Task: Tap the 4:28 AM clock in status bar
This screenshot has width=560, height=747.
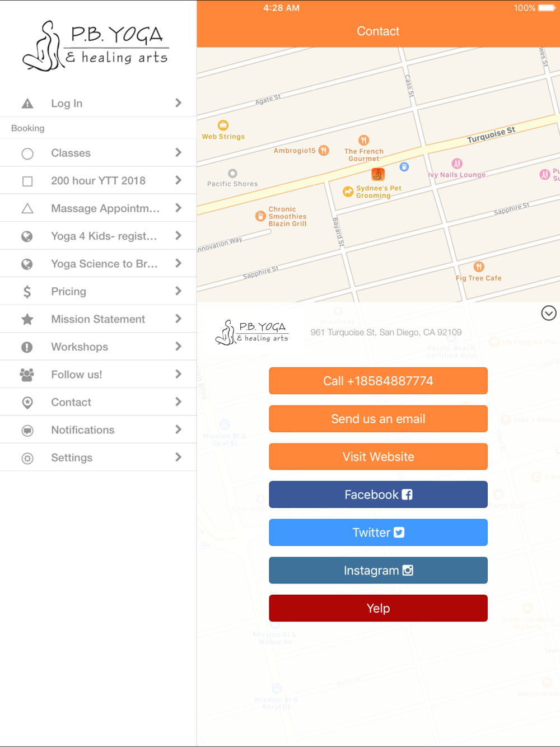Action: click(281, 8)
